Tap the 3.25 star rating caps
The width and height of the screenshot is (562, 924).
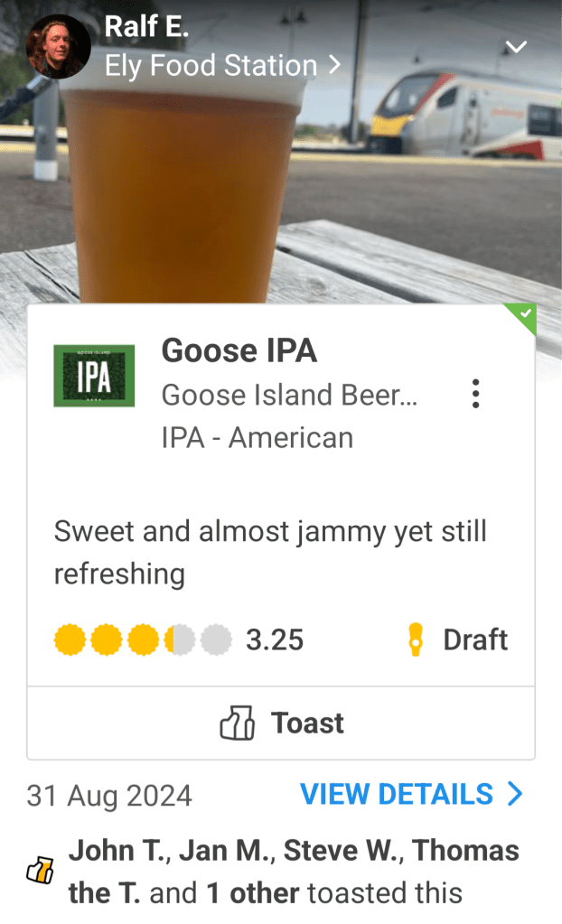coord(143,640)
